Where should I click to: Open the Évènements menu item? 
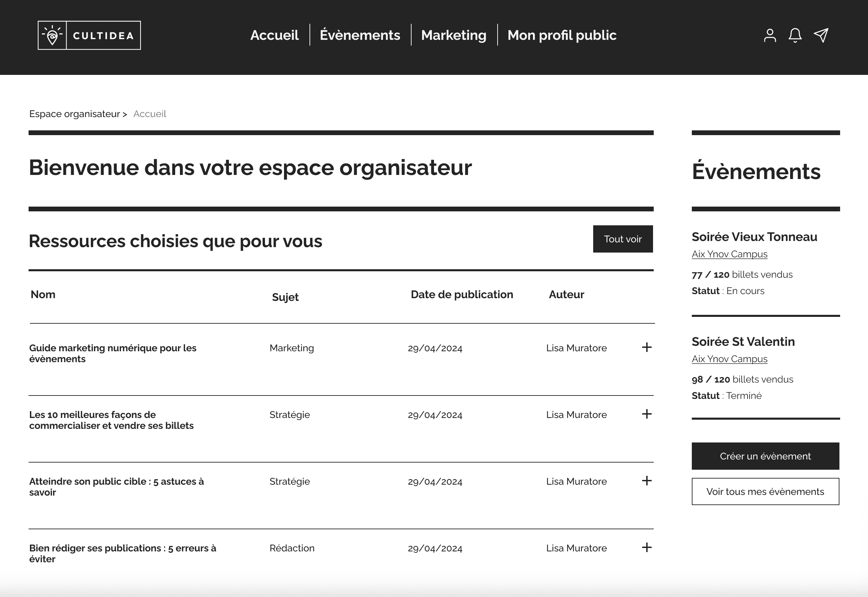coord(360,35)
